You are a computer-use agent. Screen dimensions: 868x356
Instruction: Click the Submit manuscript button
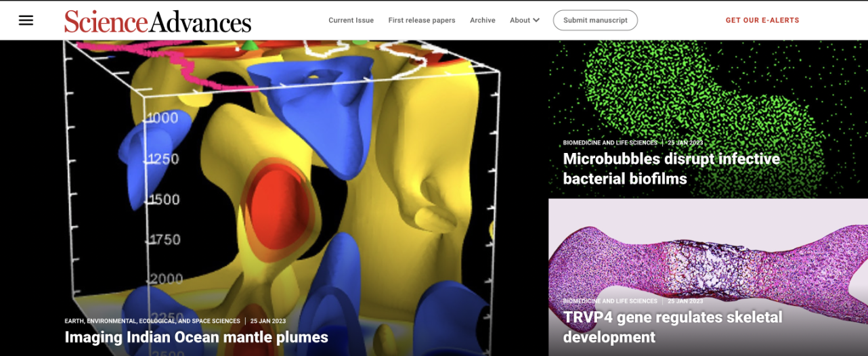[x=595, y=20]
